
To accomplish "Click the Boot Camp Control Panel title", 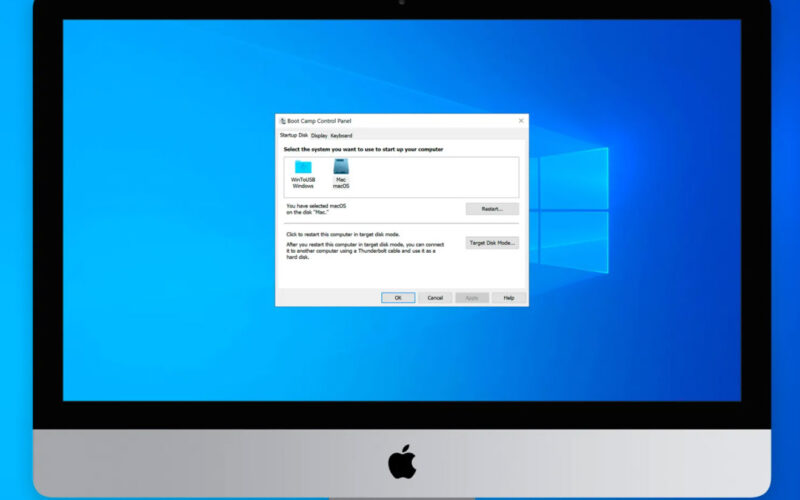I will click(319, 121).
